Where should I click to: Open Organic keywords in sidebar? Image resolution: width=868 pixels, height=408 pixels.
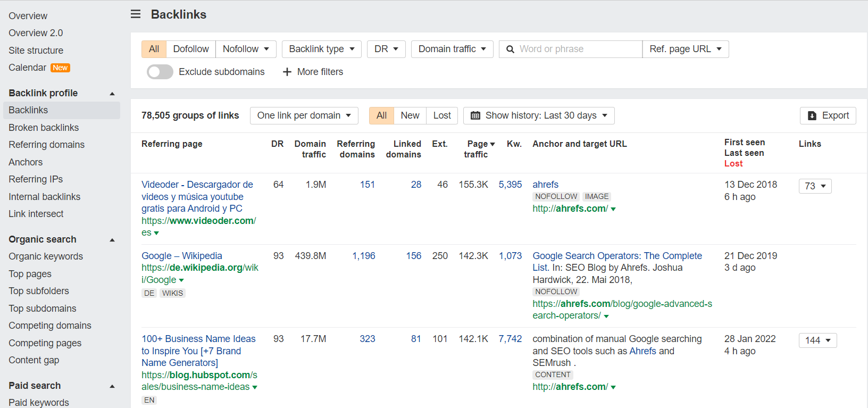coord(46,256)
